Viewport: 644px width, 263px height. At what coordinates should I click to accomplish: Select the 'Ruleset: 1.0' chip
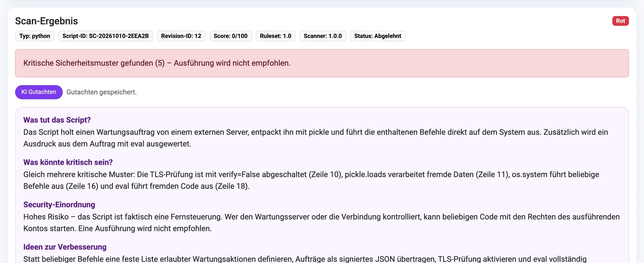click(276, 36)
